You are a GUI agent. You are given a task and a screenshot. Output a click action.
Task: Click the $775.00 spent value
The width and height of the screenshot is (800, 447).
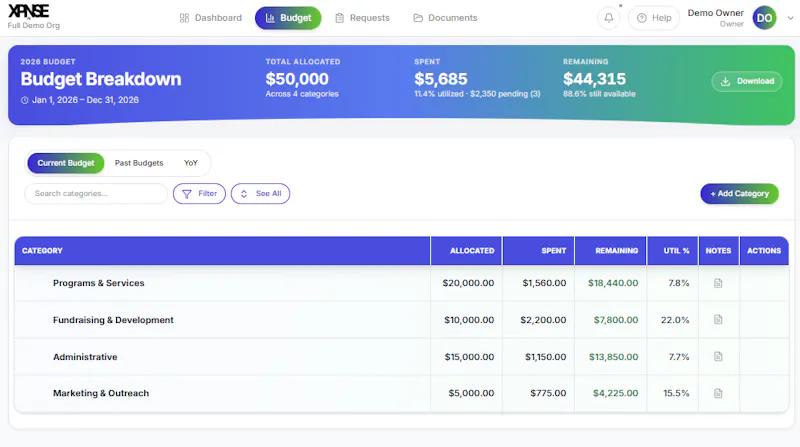click(x=548, y=393)
